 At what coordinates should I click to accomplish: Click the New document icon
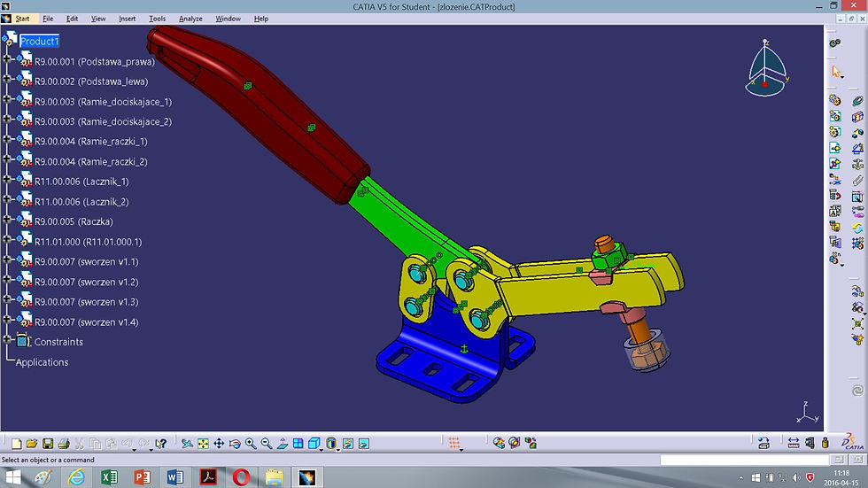[x=16, y=443]
